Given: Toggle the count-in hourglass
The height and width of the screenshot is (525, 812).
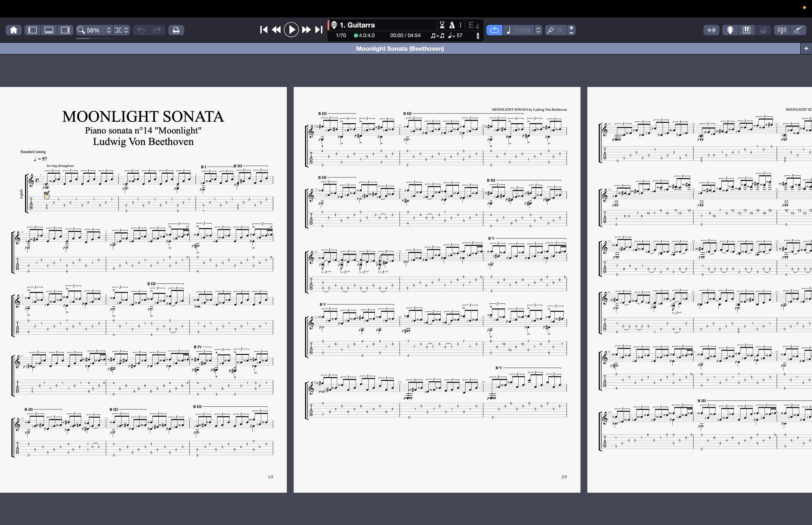Looking at the screenshot, I should pos(442,25).
